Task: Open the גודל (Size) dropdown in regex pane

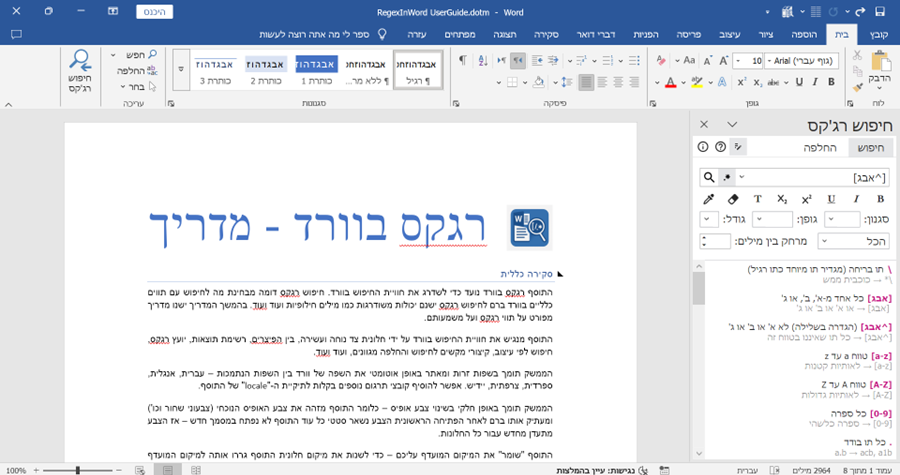Action: pos(708,219)
